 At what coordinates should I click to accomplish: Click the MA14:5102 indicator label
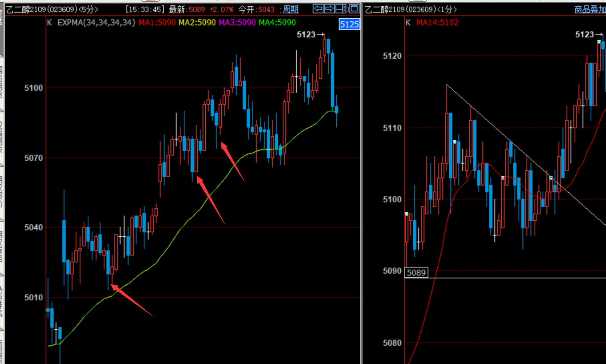click(437, 22)
